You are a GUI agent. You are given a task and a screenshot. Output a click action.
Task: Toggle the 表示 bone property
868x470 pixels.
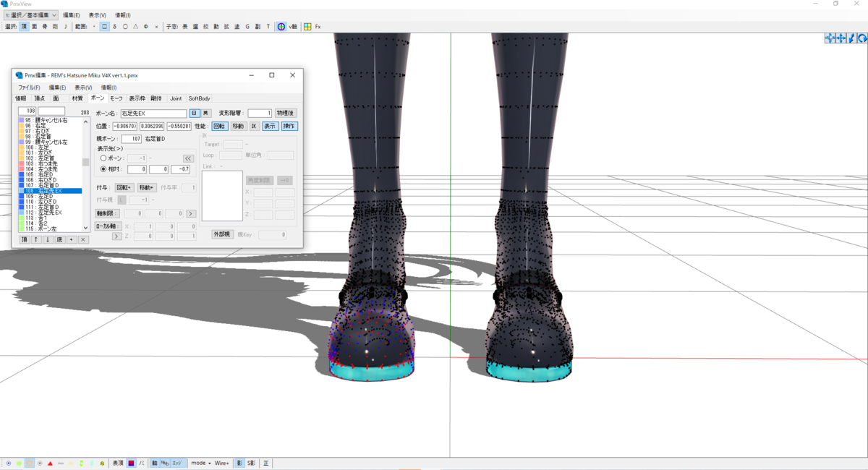(270, 126)
